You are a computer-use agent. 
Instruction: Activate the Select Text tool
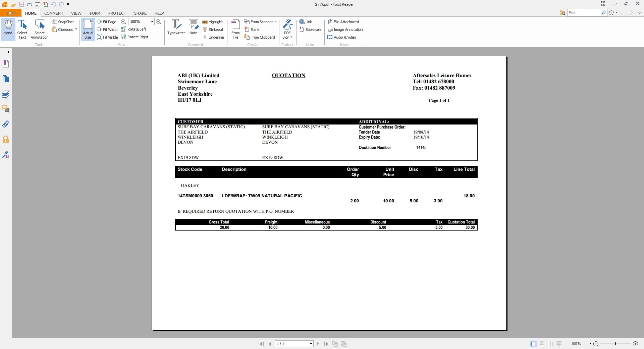(x=22, y=29)
